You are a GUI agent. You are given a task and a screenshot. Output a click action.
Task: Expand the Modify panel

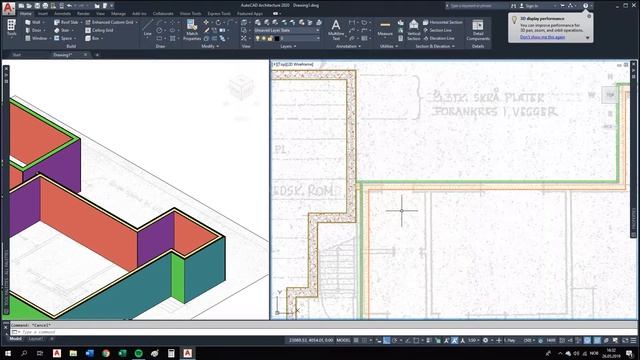pyautogui.click(x=210, y=46)
